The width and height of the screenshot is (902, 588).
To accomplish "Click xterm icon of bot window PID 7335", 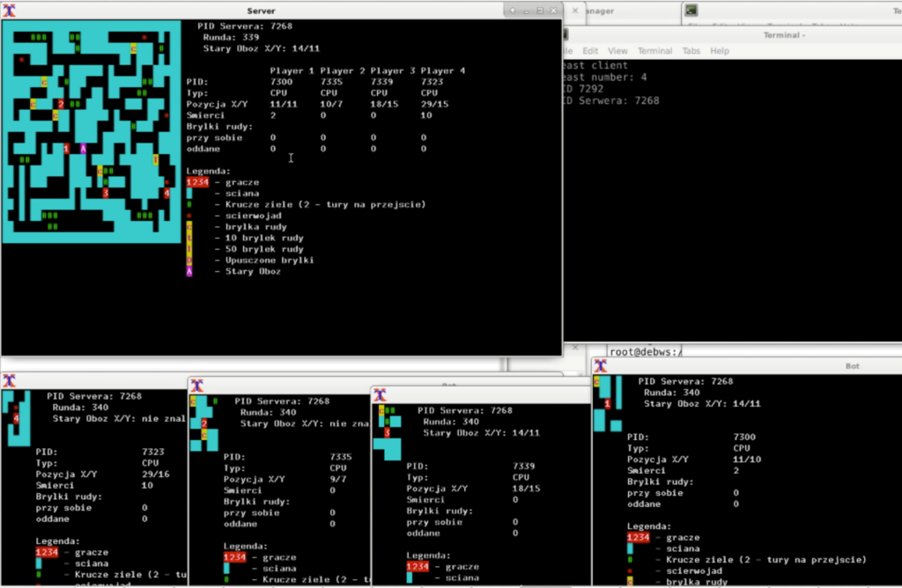I will click(196, 386).
